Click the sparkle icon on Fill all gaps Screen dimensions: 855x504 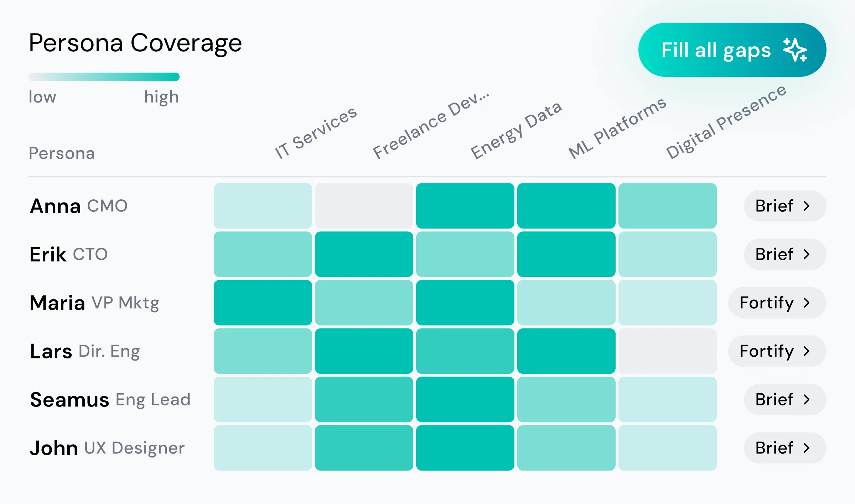coord(795,50)
